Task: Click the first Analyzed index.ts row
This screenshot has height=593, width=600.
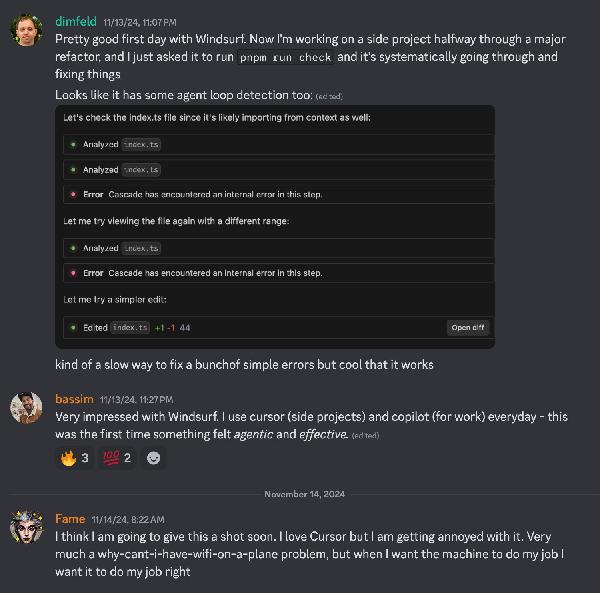Action: (278, 144)
